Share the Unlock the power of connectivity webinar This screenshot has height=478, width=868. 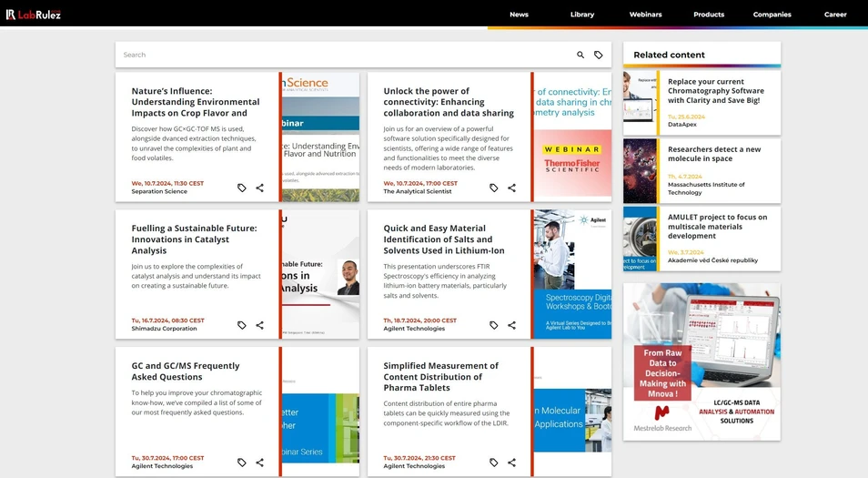tap(511, 188)
